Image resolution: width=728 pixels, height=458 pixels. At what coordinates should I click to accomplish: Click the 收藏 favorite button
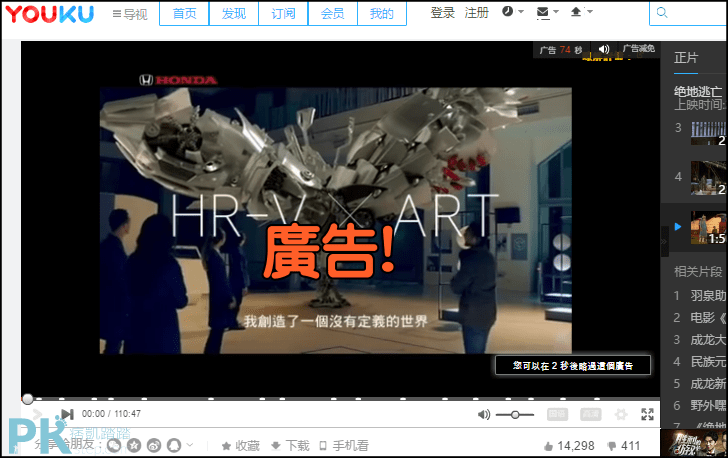point(240,446)
